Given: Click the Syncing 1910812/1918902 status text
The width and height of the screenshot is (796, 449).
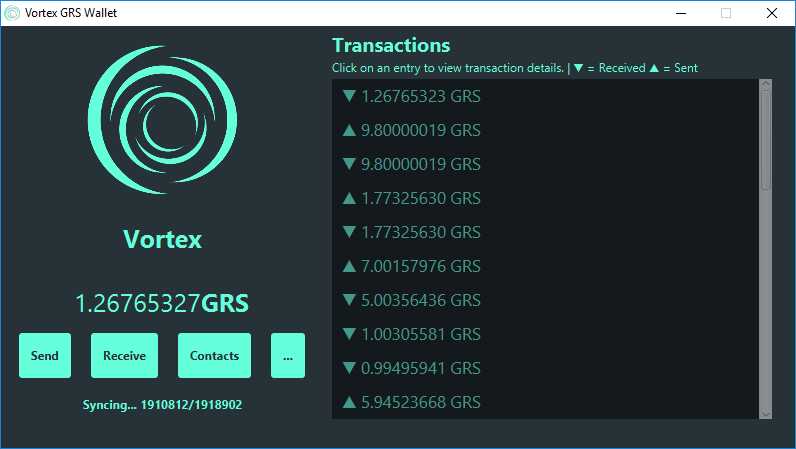Looking at the screenshot, I should tap(162, 405).
